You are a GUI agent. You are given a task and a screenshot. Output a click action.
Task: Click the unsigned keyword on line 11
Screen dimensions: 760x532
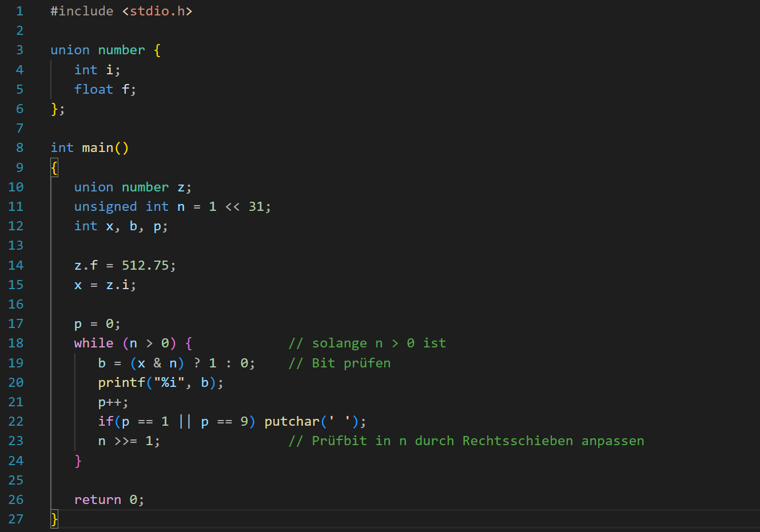pos(105,206)
